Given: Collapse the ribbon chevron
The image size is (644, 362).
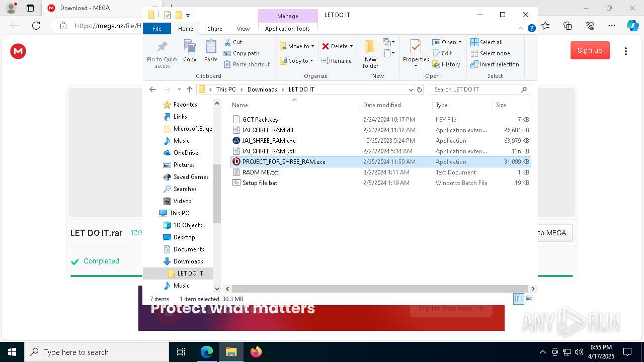Looking at the screenshot, I should click(521, 29).
